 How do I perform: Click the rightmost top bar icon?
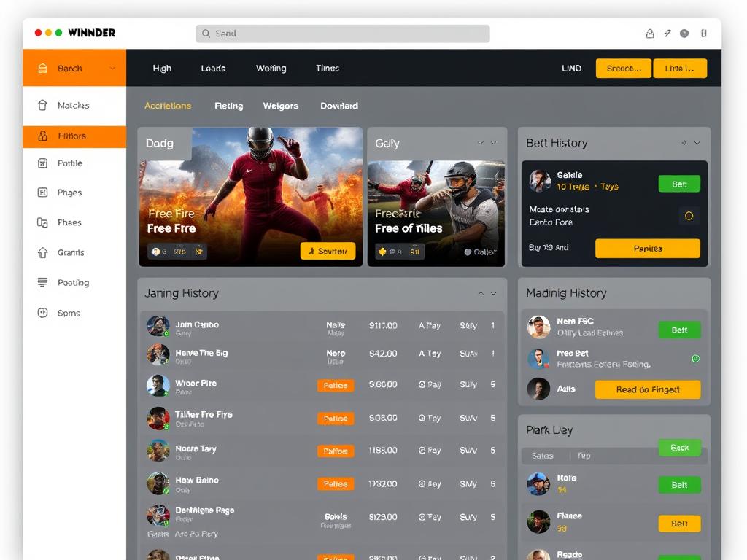click(x=704, y=34)
